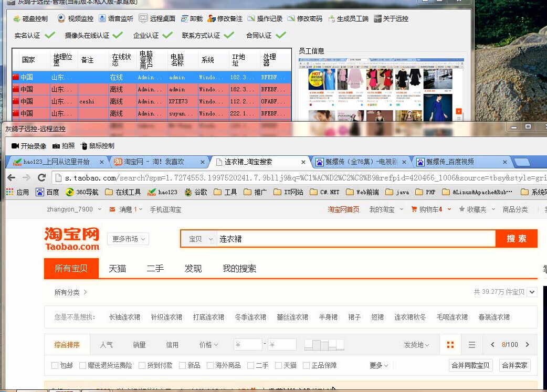This screenshot has height=392, width=547.
Task: Open the 百度 bookmark
Action: 47,192
